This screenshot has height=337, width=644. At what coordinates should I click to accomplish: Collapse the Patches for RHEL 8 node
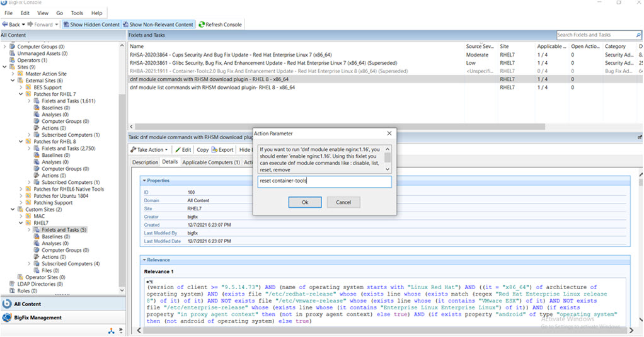(20, 142)
